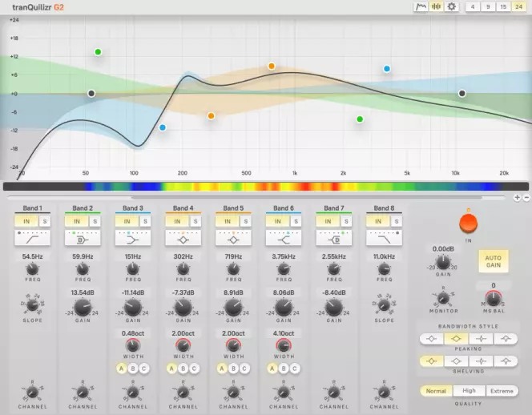Viewport: 532px width, 415px height.
Task: Click the dark Band 8 node on graph
Action: (461, 93)
